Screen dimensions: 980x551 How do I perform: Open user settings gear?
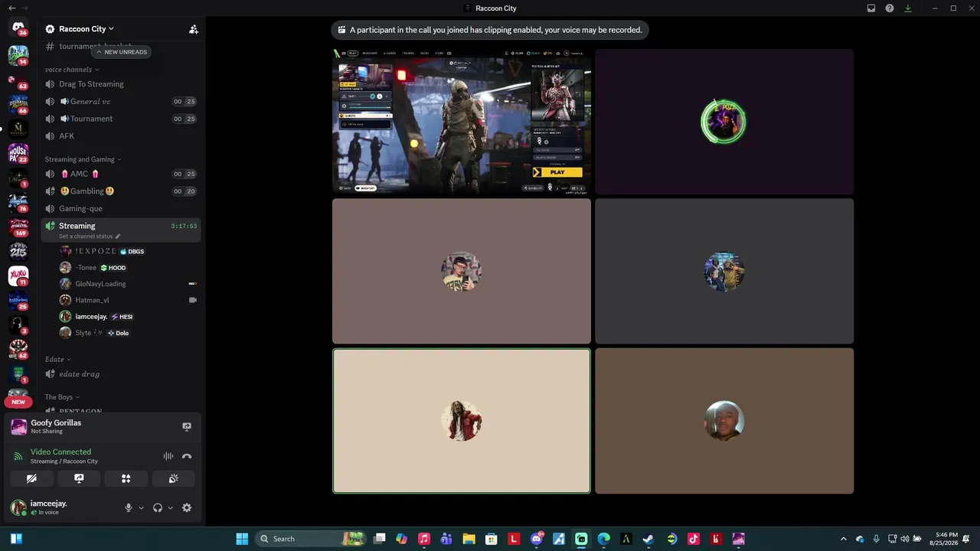187,507
